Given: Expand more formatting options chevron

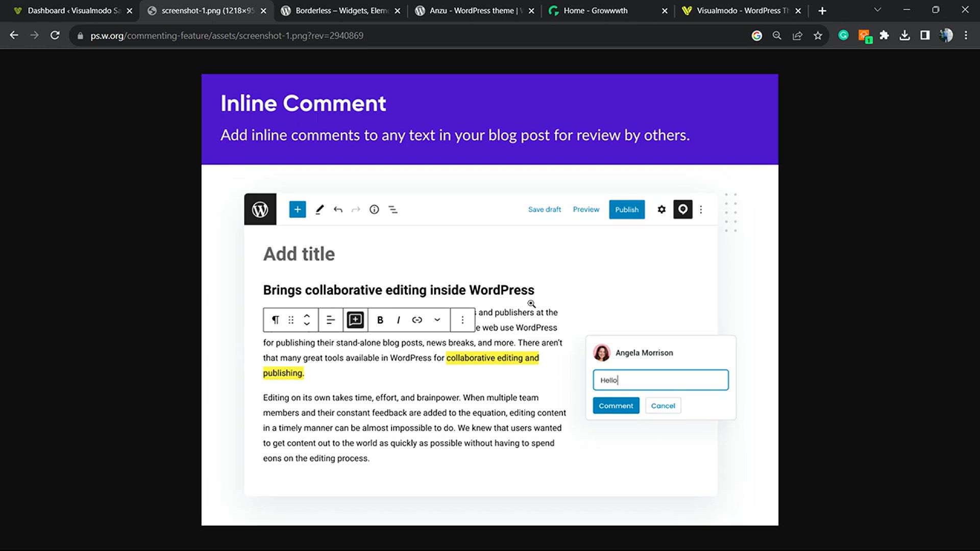Looking at the screenshot, I should pos(437,320).
